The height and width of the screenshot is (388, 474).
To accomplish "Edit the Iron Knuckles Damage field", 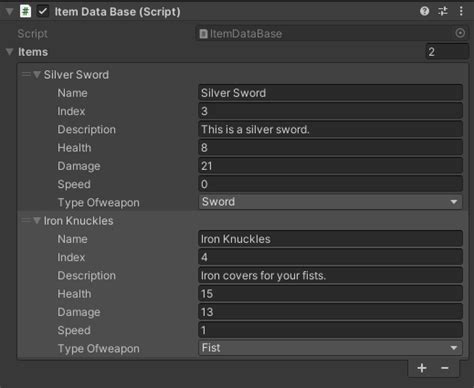I will pyautogui.click(x=330, y=312).
